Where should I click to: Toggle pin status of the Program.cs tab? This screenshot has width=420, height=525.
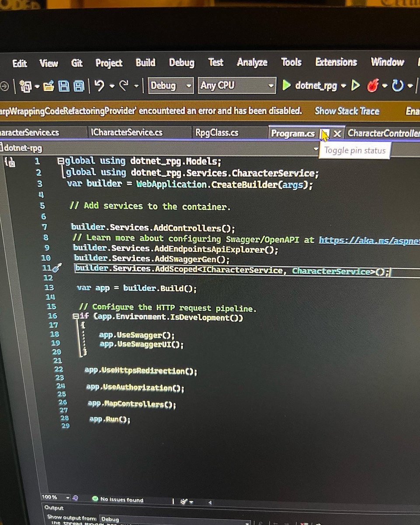click(x=324, y=133)
